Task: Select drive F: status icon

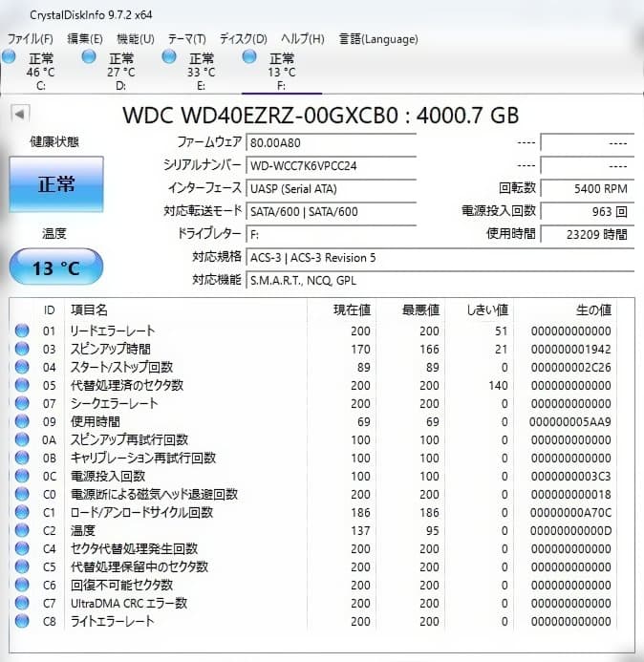Action: click(249, 56)
